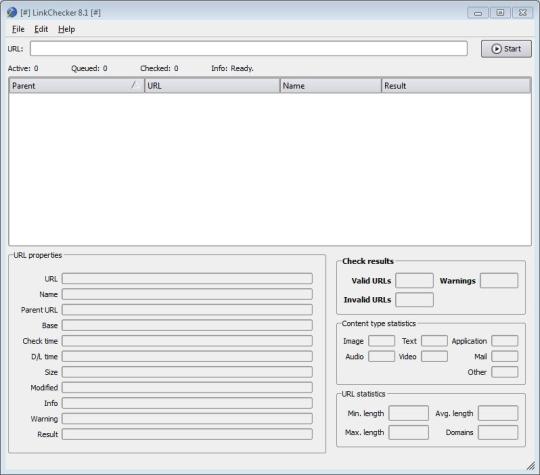The width and height of the screenshot is (540, 475).
Task: Click the 'Active: 0' status text
Action: coord(23,68)
